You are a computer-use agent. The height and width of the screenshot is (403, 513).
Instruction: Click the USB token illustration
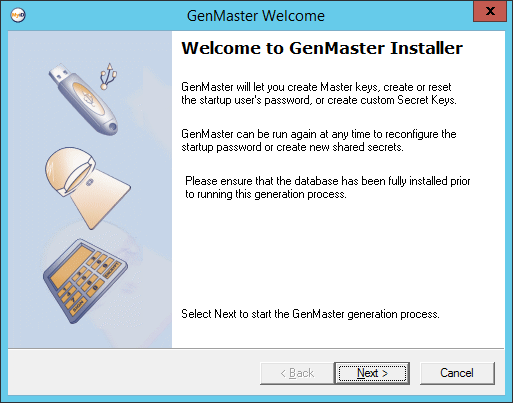[x=83, y=99]
